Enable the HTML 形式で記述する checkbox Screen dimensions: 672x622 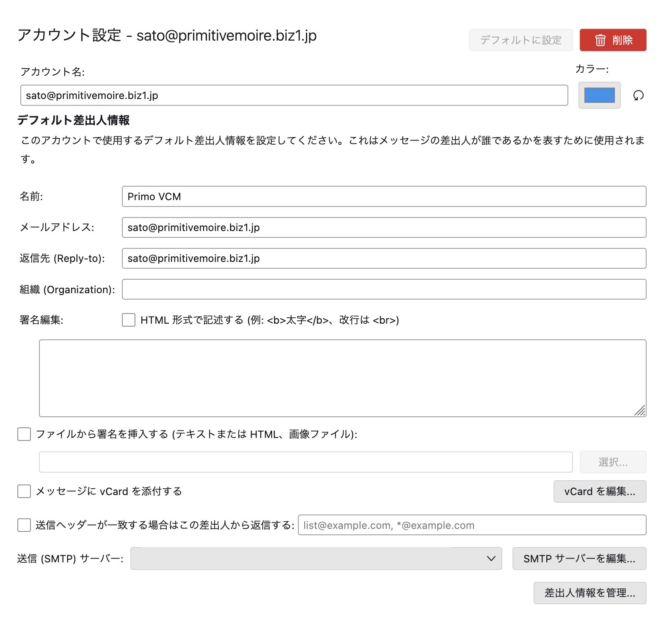(129, 320)
